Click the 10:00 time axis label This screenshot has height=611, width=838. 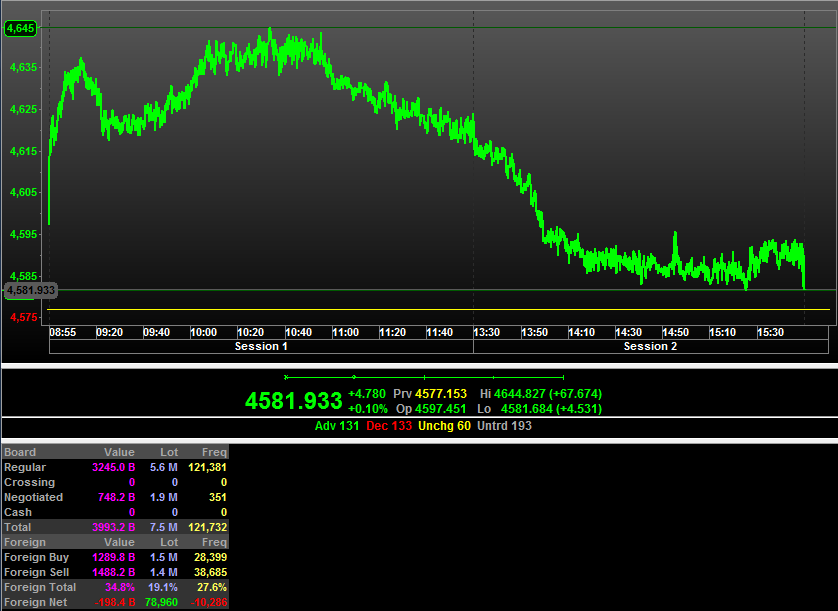204,332
